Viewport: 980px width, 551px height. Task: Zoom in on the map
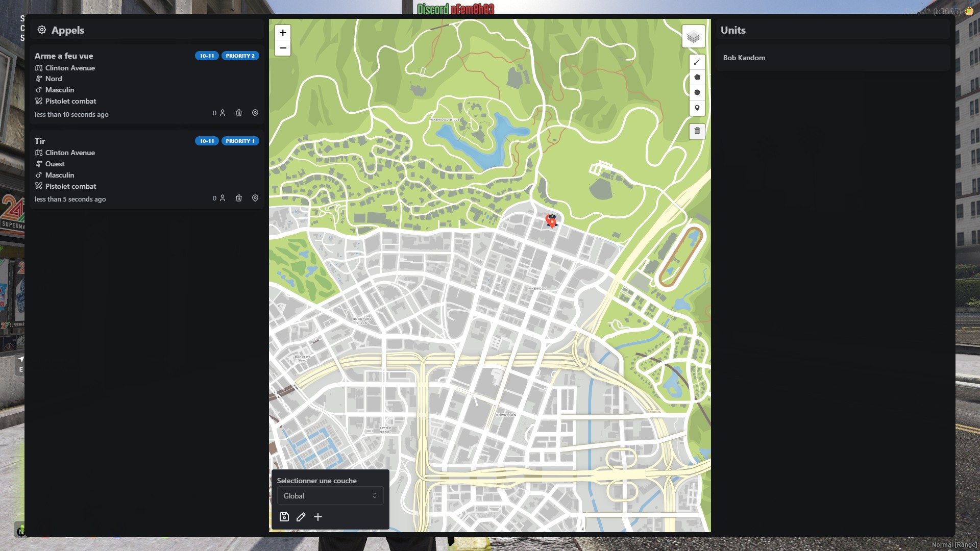click(x=283, y=33)
